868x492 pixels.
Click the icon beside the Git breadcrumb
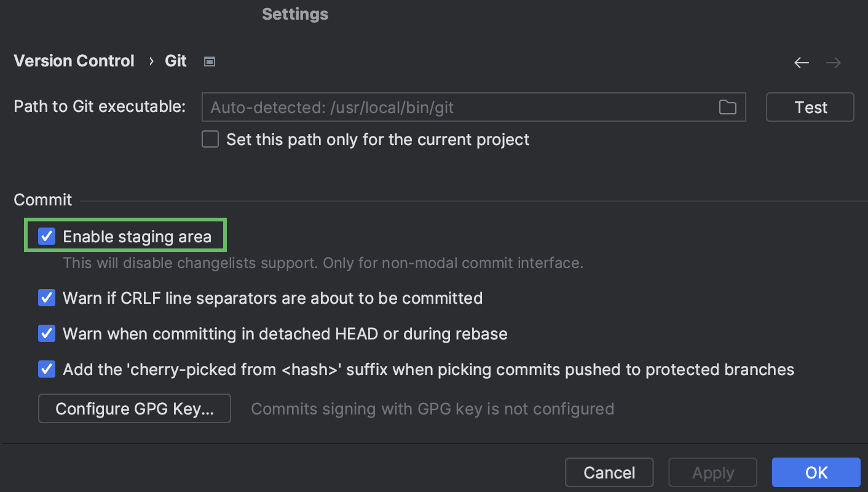click(x=209, y=61)
